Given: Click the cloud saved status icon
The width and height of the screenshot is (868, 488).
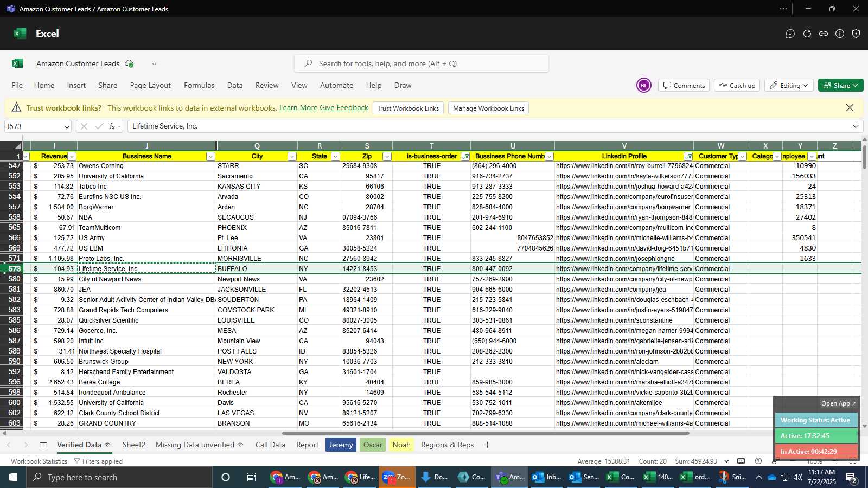Looking at the screenshot, I should (x=129, y=63).
